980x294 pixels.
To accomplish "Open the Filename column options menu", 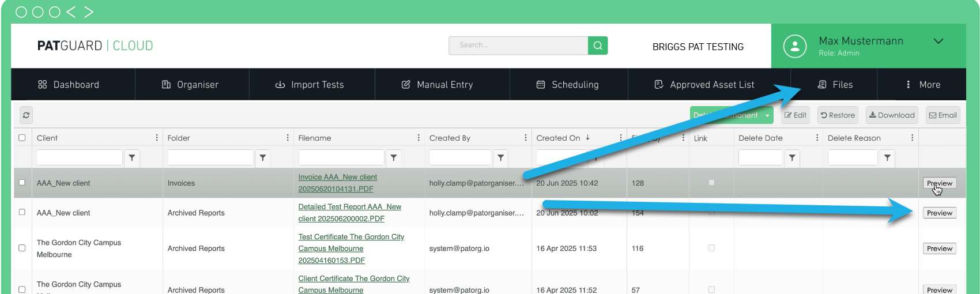I will 419,138.
